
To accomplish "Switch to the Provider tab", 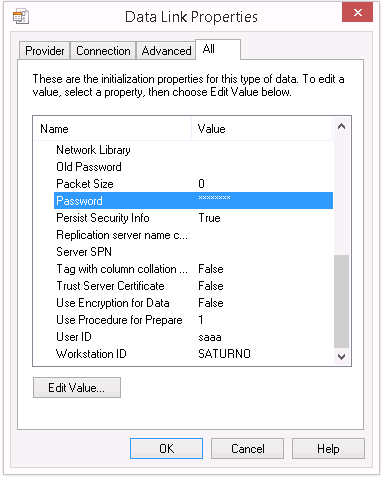I will pyautogui.click(x=45, y=51).
